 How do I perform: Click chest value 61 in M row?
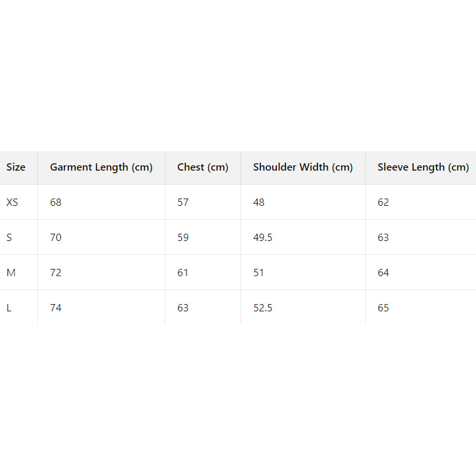[x=183, y=273]
